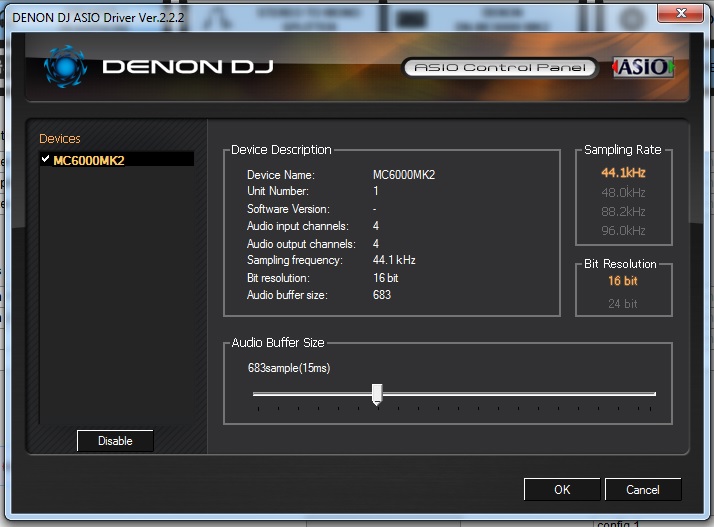Image resolution: width=714 pixels, height=527 pixels.
Task: Choose 24 bit resolution
Action: [x=622, y=303]
